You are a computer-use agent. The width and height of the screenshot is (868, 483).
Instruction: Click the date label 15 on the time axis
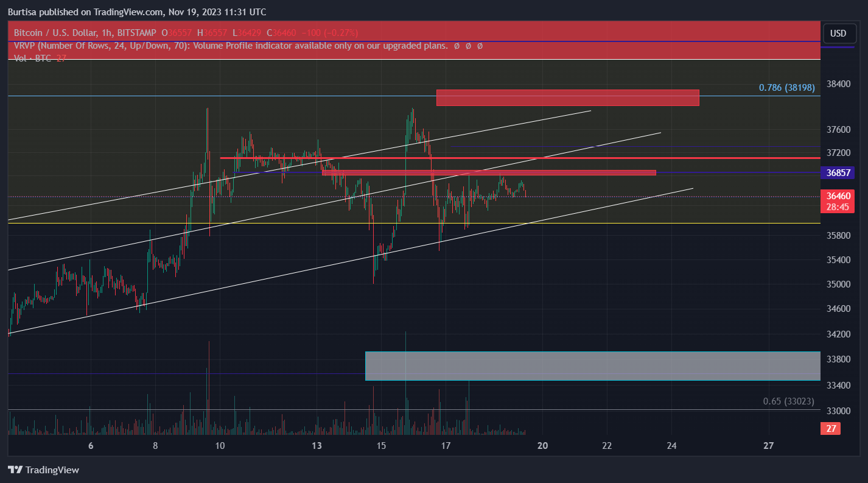click(381, 446)
